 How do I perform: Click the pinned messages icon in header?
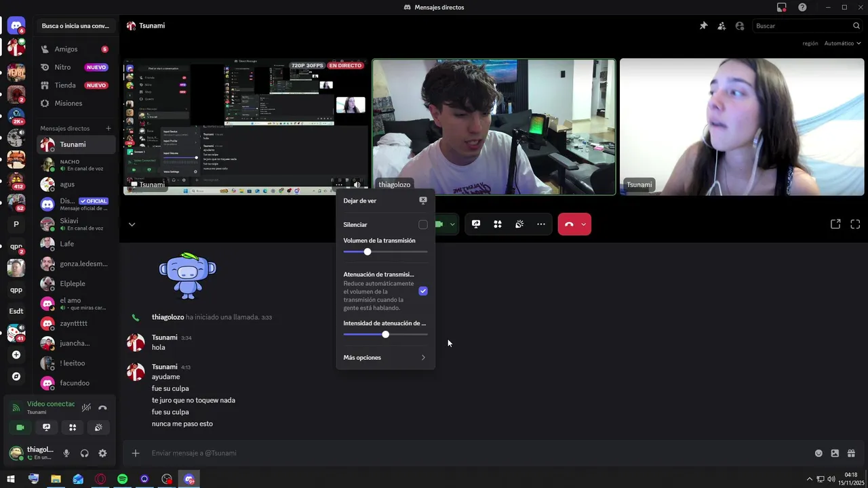(703, 26)
